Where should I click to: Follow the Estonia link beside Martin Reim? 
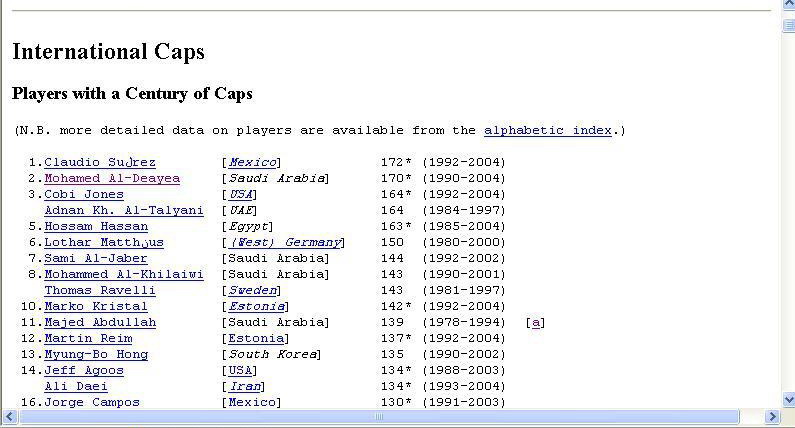(x=256, y=338)
